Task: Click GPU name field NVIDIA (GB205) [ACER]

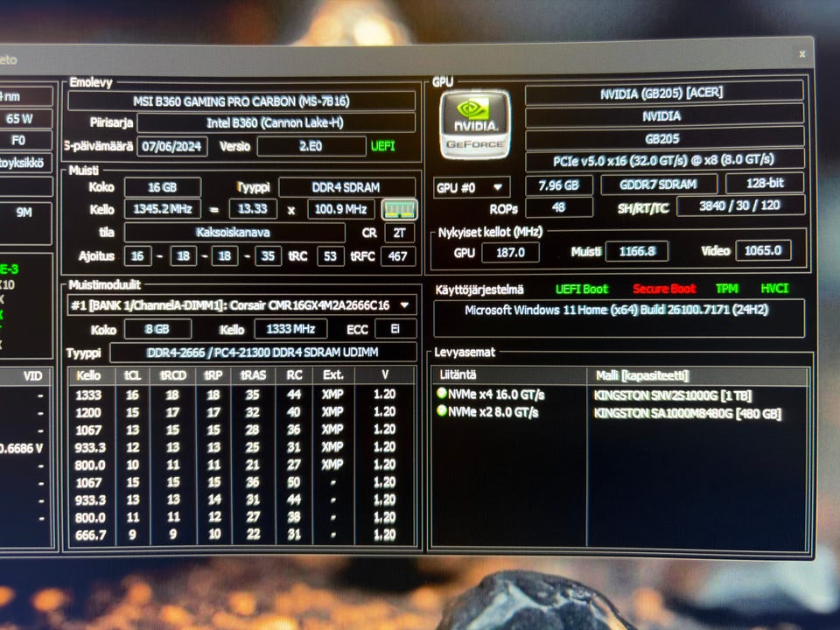Action: click(x=663, y=93)
